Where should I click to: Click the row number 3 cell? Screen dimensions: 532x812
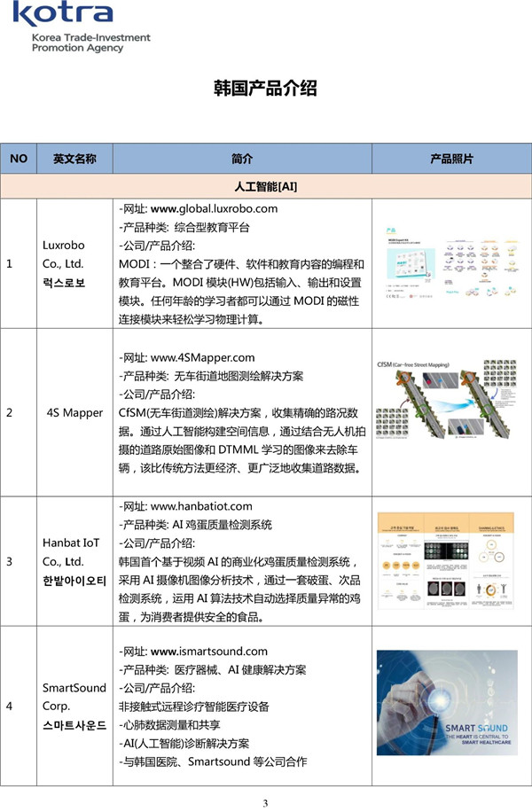pos(19,561)
